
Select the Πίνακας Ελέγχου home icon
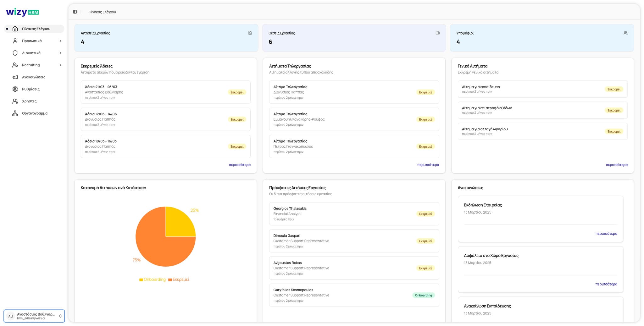coord(15,29)
